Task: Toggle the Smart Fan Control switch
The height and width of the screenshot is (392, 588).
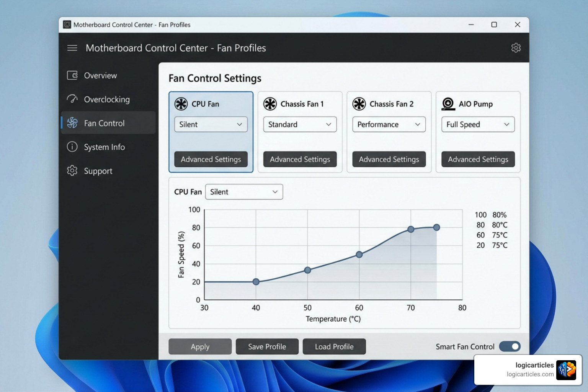Action: (x=510, y=346)
